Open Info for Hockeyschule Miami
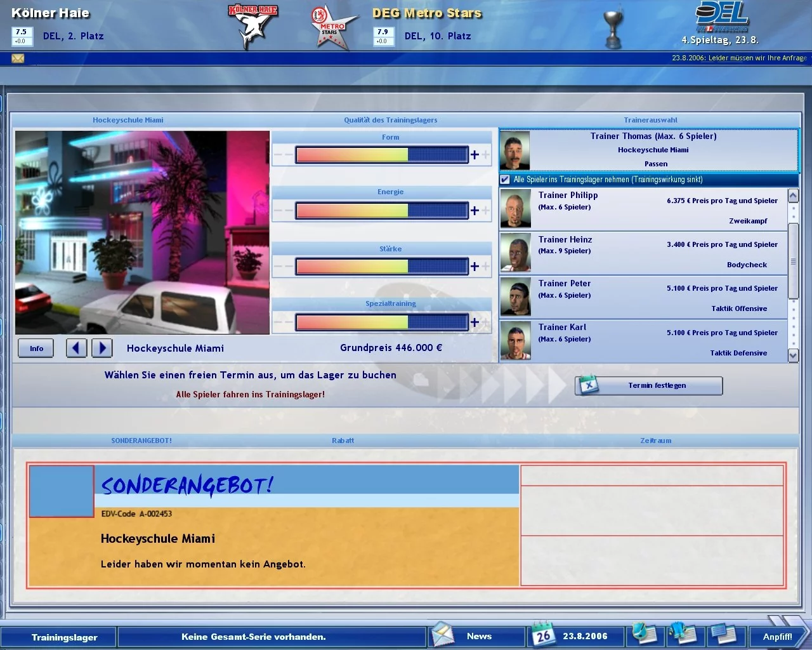 point(35,348)
